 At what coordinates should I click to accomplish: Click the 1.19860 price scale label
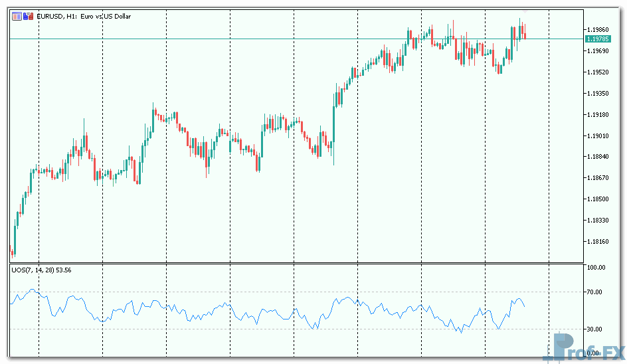click(x=598, y=30)
